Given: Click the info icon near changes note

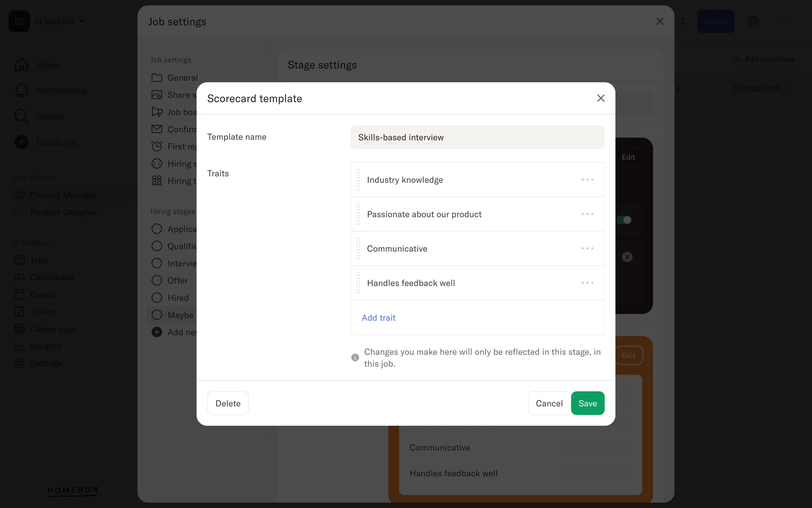Looking at the screenshot, I should (355, 358).
